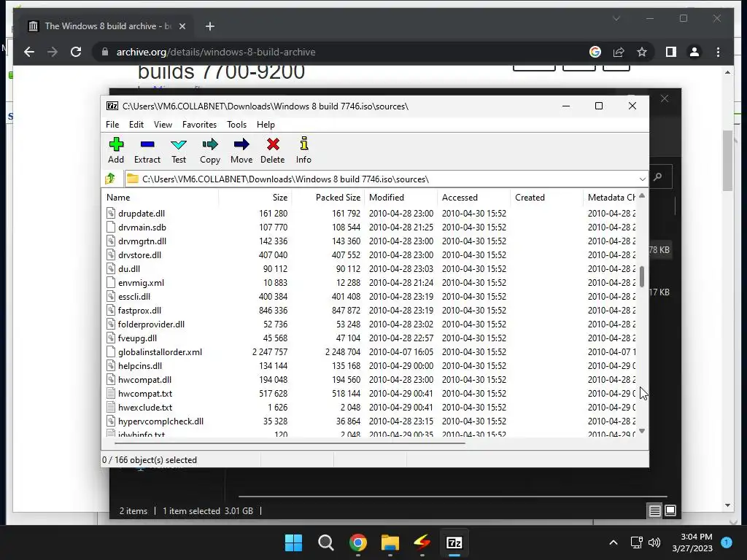747x560 pixels.
Task: Select drupdate.dll in the list
Action: point(142,214)
